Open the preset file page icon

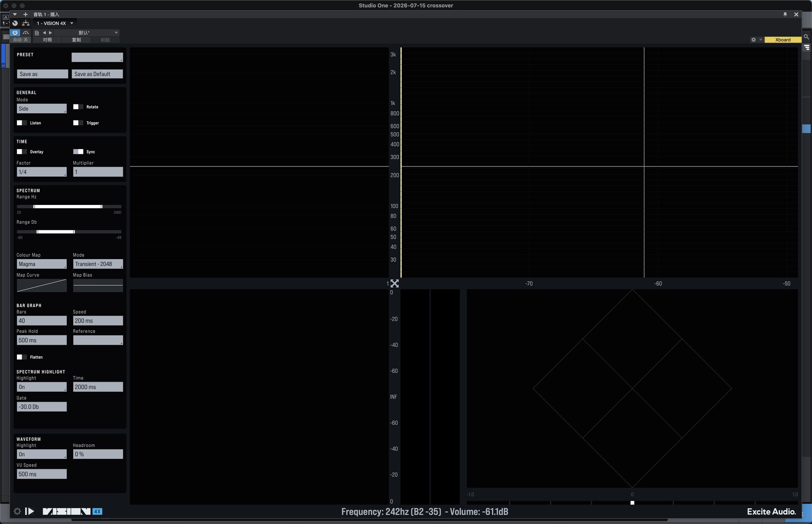tap(37, 33)
